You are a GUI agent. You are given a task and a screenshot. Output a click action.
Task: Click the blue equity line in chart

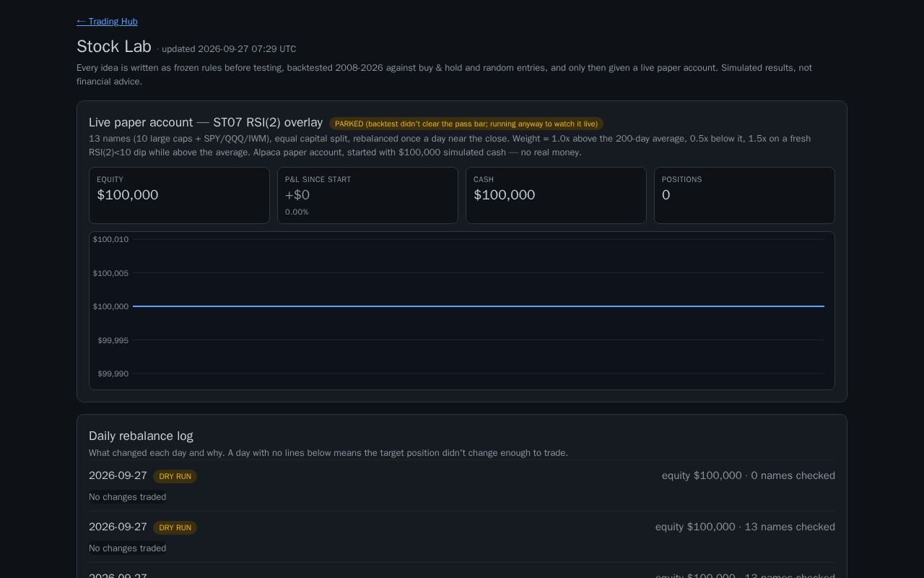479,306
